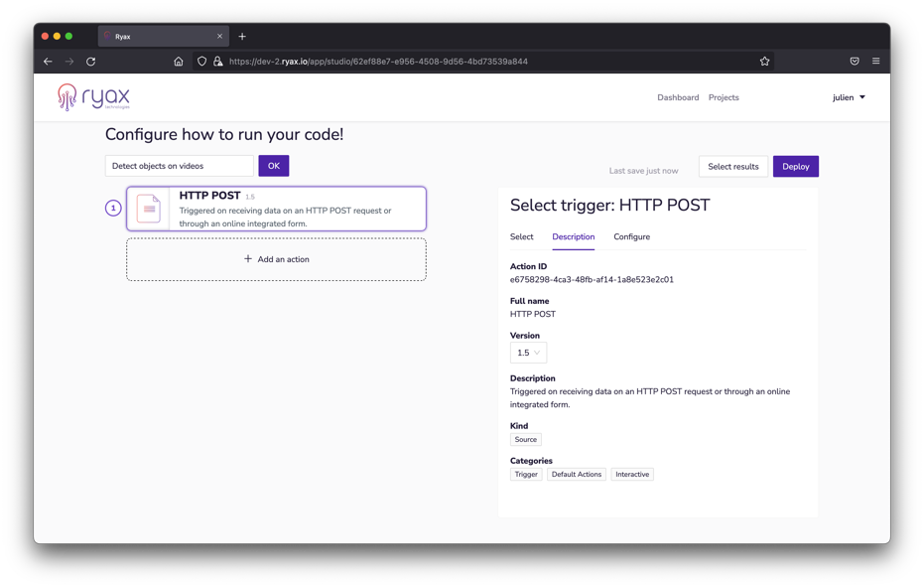Image resolution: width=924 pixels, height=588 pixels.
Task: Expand the version 1.5 dropdown
Action: (x=528, y=353)
